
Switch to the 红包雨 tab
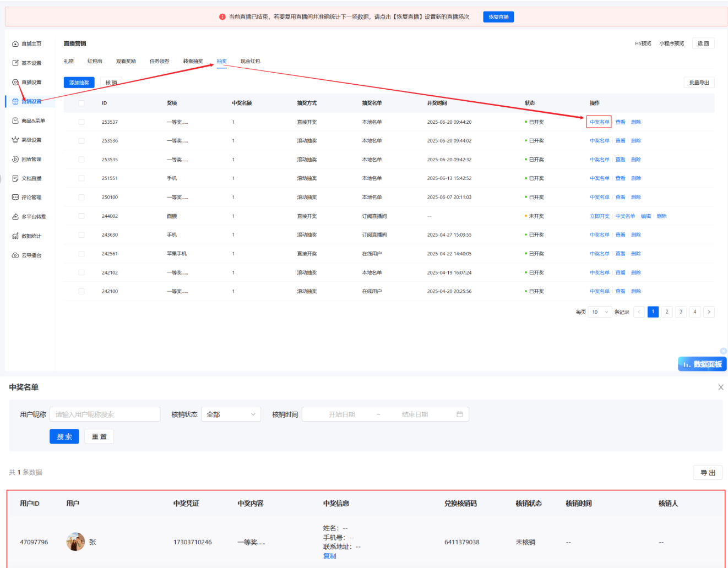click(95, 61)
